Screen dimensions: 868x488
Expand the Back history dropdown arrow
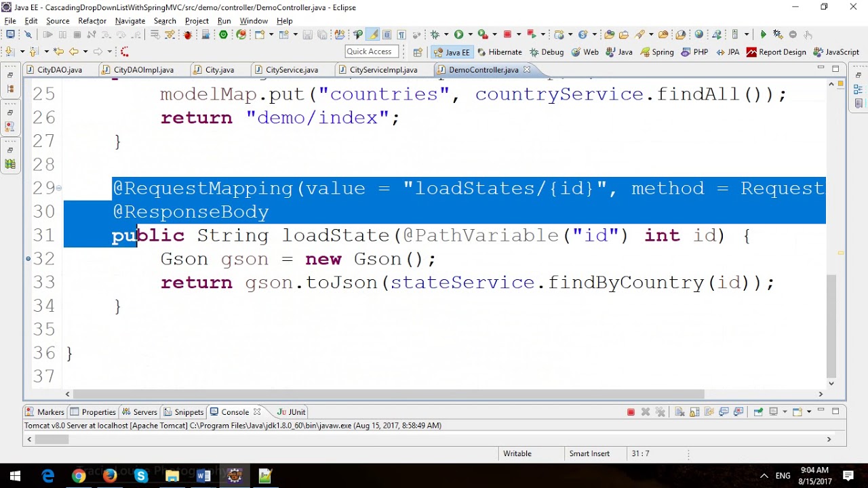coord(85,52)
